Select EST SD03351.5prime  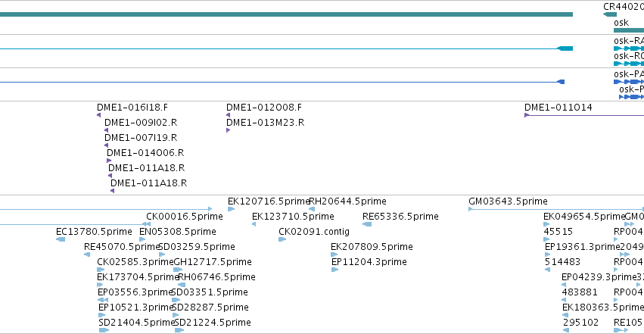click(x=210, y=292)
